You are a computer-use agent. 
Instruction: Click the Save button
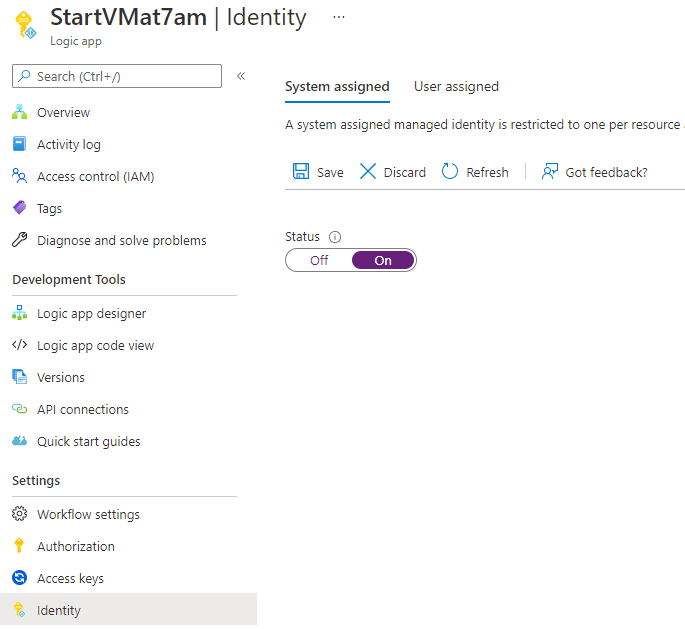[x=318, y=172]
